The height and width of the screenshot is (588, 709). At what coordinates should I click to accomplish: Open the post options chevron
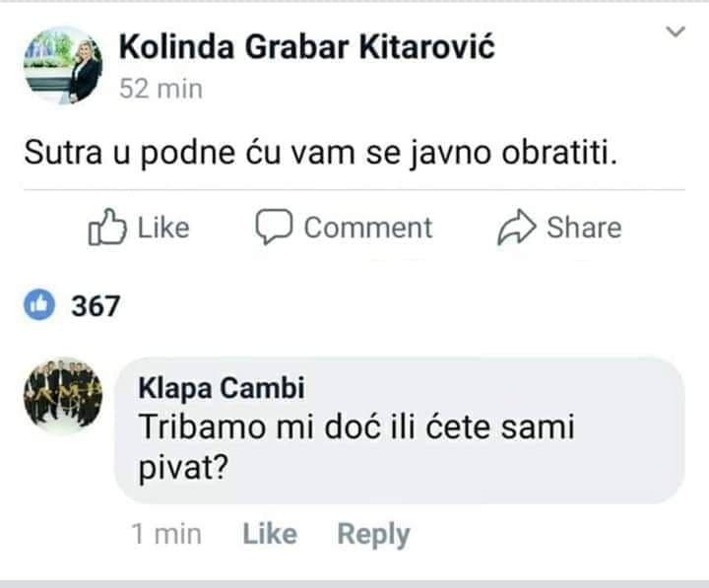(x=675, y=33)
